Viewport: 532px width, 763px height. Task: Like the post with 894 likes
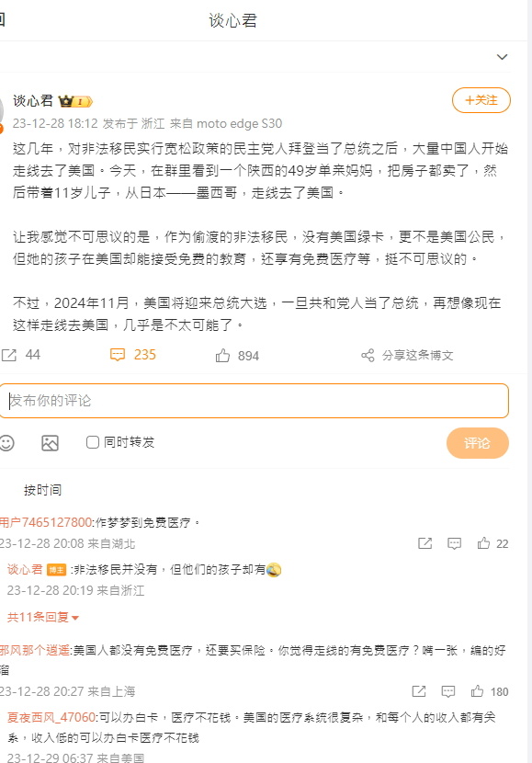(222, 356)
